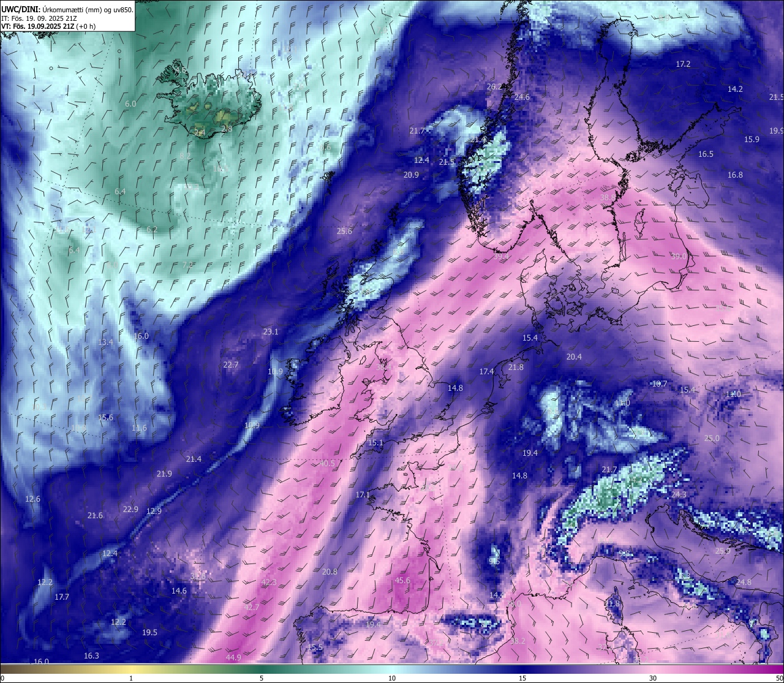Click the 6.2 value south of Iceland
The image size is (784, 683).
(152, 230)
